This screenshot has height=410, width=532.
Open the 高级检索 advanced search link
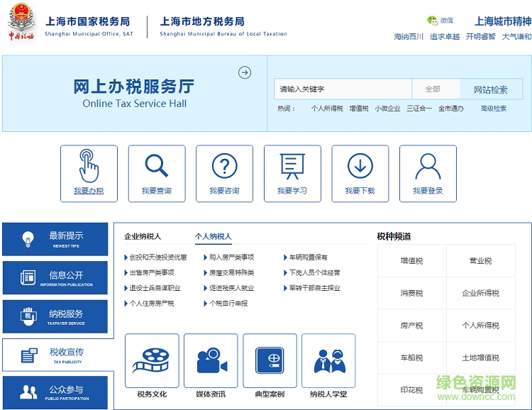(494, 109)
